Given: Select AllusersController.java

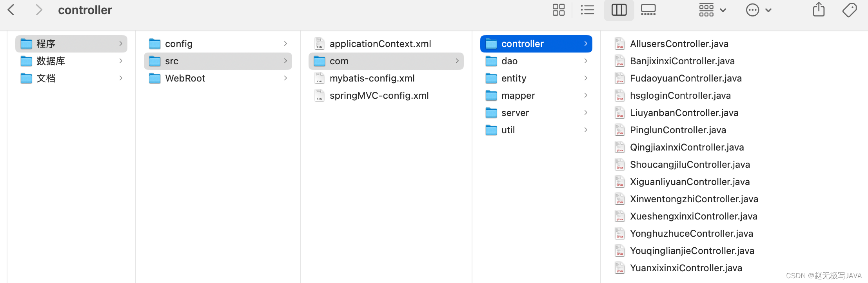Looking at the screenshot, I should point(679,44).
